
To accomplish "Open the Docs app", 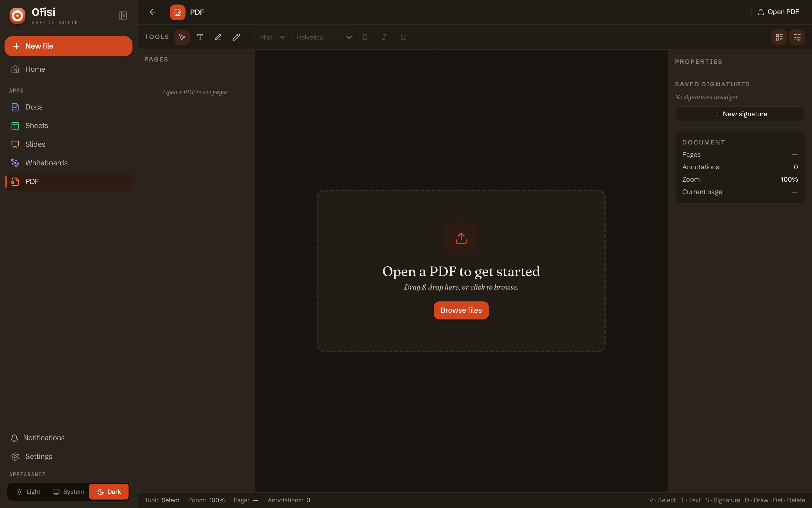I will pyautogui.click(x=69, y=107).
